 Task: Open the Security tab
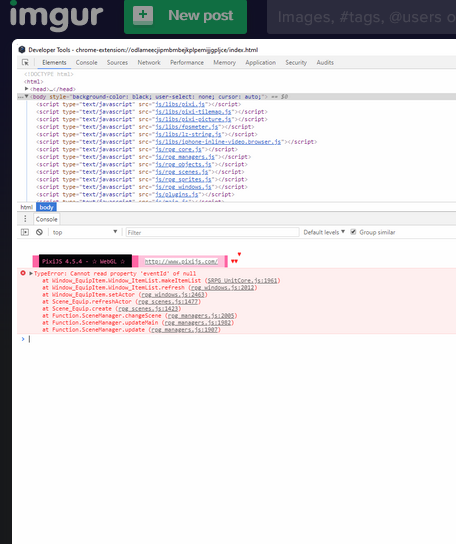tap(296, 62)
